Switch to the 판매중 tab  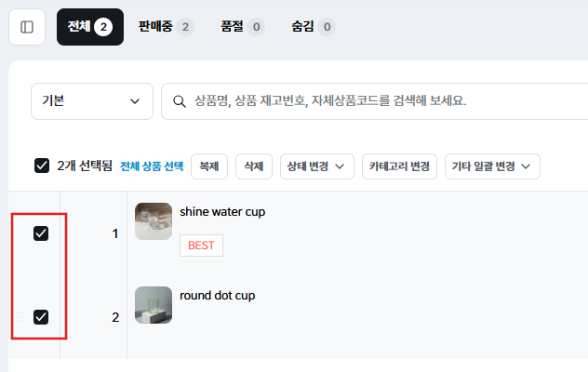click(165, 27)
